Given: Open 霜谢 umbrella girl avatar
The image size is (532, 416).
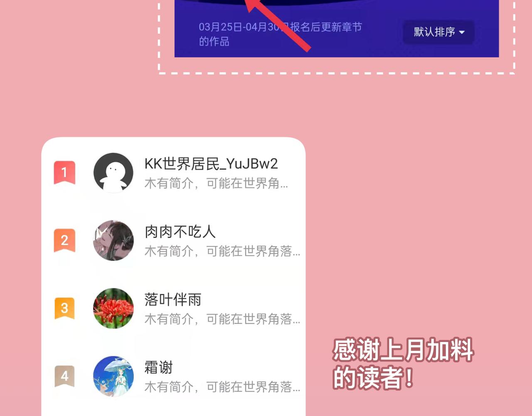Looking at the screenshot, I should tap(113, 376).
